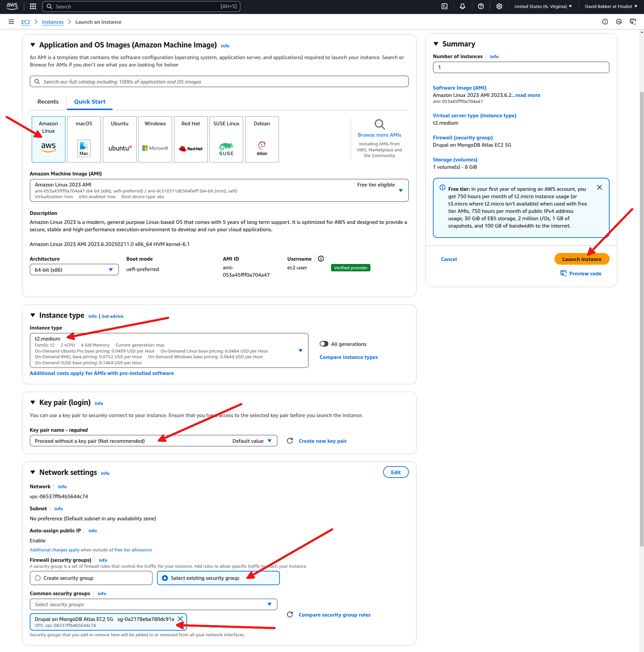This screenshot has width=644, height=652.
Task: Click the AMI catalog search field
Action: tap(219, 82)
